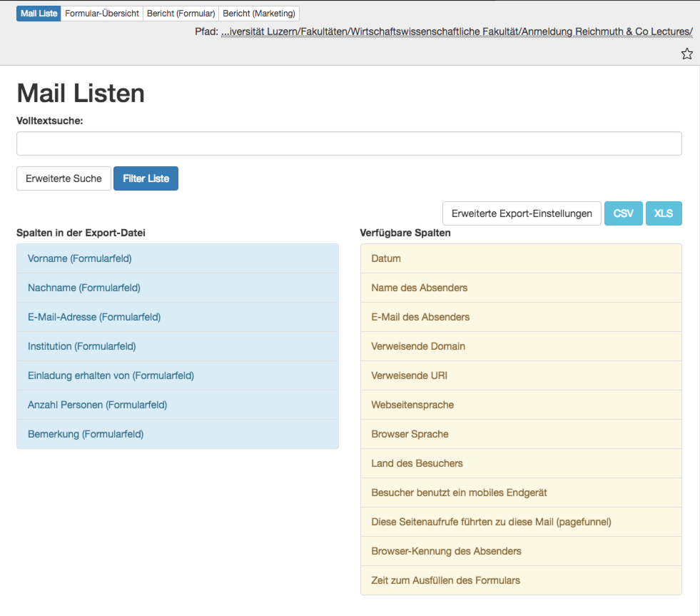Pick available column Browser Sprache
The image size is (700, 616).
coord(521,434)
